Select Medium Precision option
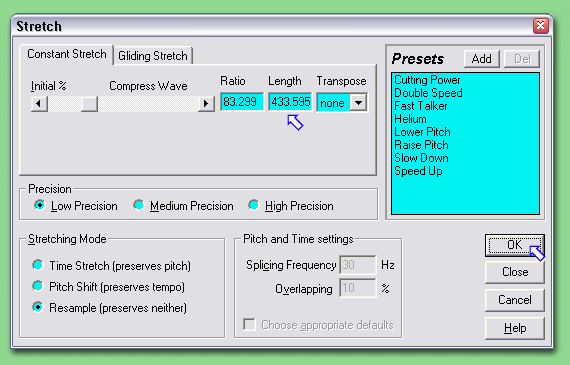The width and height of the screenshot is (570, 365). pos(139,205)
